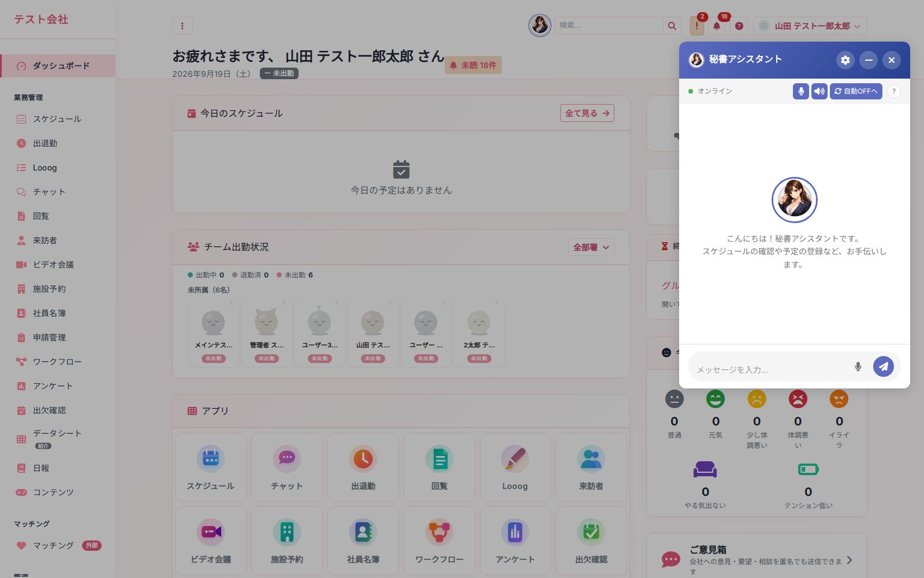924x578 pixels.
Task: Open the assistant settings gear icon
Action: coord(845,60)
